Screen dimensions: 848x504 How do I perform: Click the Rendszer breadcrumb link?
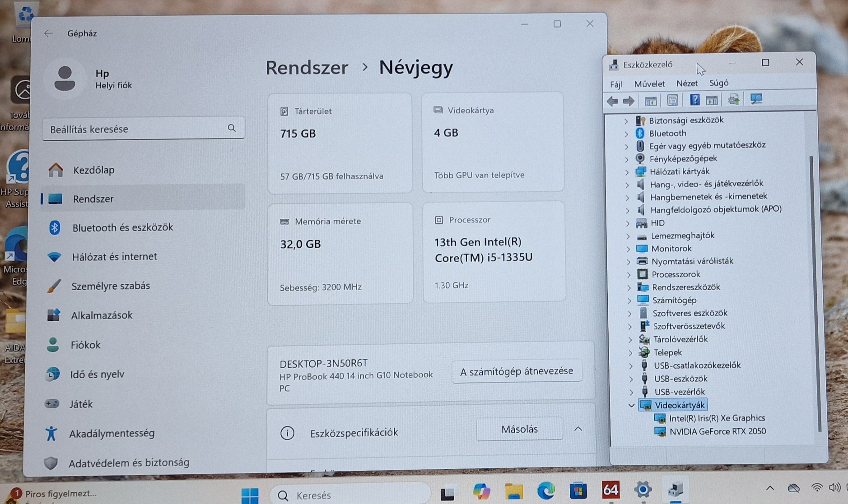coord(307,68)
